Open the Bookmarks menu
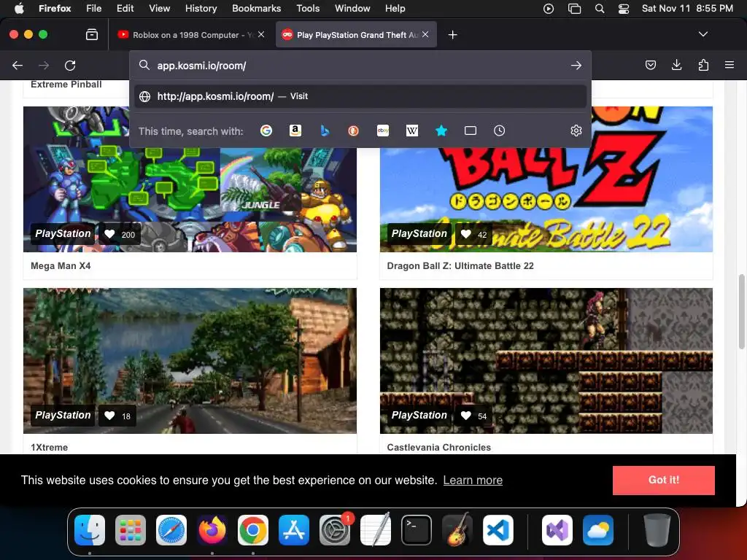 coord(256,8)
